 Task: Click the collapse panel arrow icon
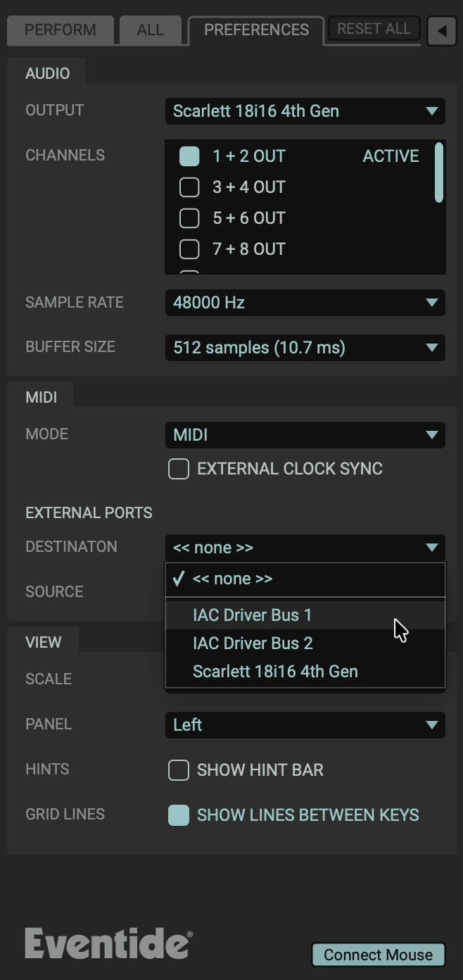(x=442, y=31)
